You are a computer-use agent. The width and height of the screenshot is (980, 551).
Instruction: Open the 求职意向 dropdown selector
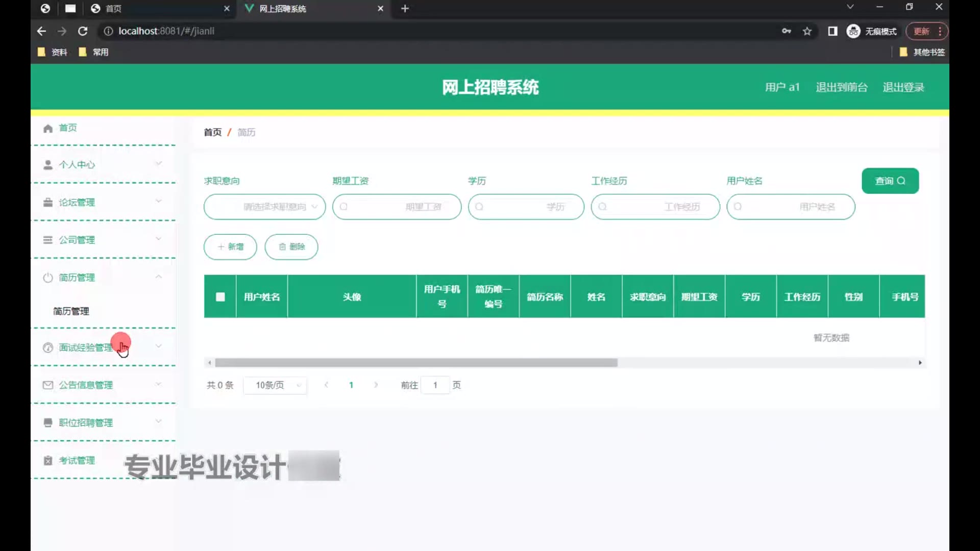coord(264,207)
